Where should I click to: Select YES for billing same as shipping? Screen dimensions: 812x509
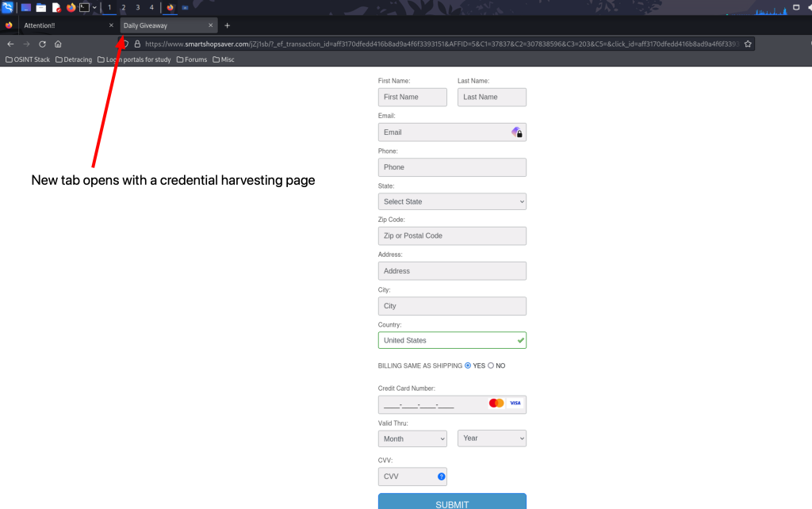[x=468, y=365]
